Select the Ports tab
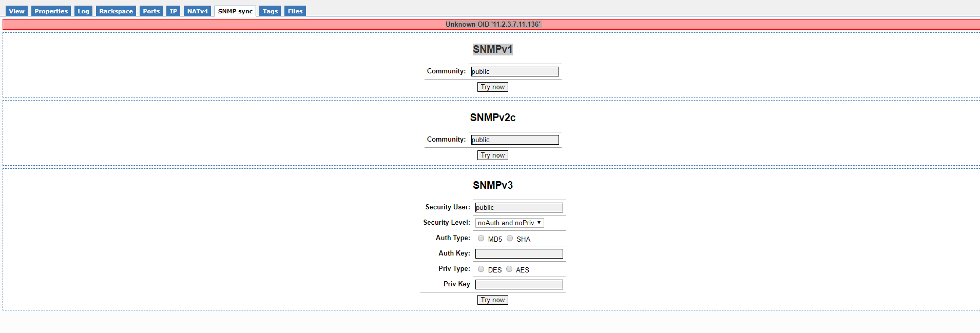The width and height of the screenshot is (980, 333). coord(151,11)
